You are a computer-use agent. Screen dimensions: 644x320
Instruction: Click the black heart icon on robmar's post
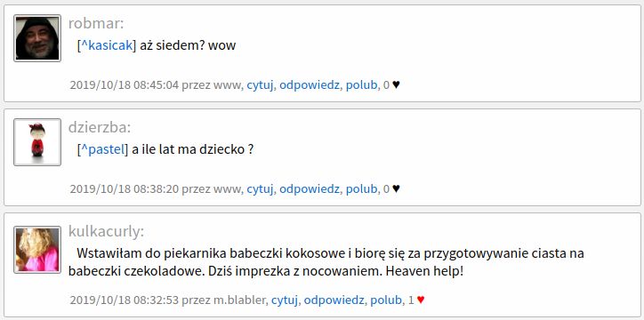click(396, 85)
